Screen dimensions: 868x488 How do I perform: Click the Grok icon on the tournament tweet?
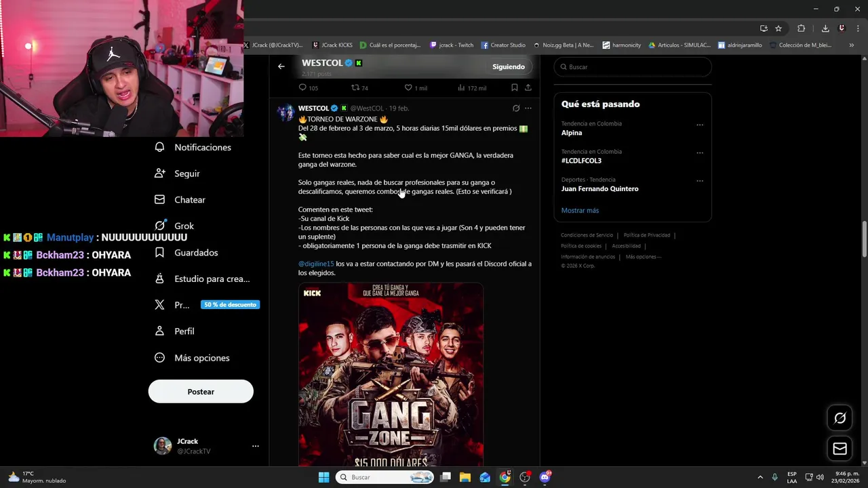tap(516, 108)
